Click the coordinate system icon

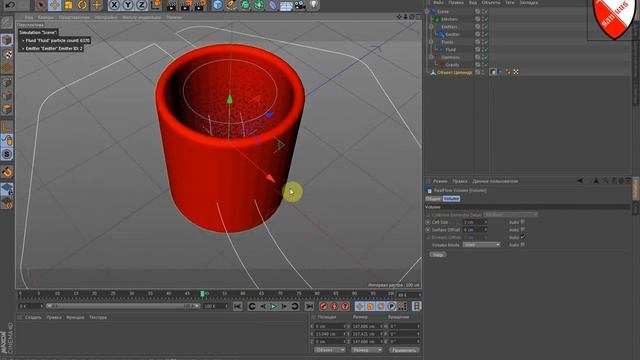point(156,5)
